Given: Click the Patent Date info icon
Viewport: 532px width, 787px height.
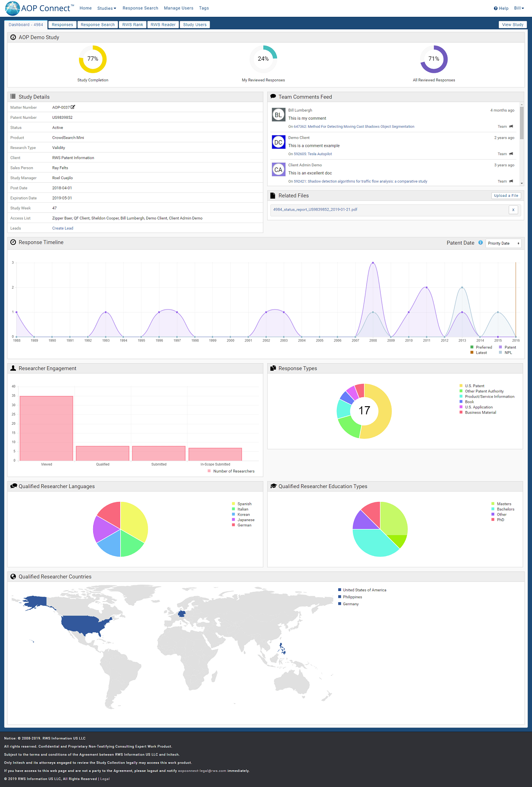Looking at the screenshot, I should pyautogui.click(x=481, y=243).
